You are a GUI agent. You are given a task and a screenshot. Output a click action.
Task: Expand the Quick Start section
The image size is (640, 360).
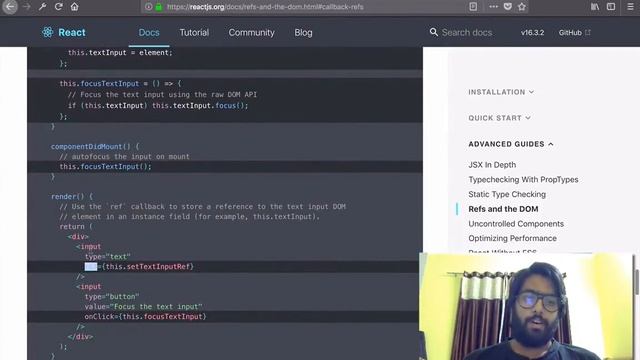coord(499,118)
